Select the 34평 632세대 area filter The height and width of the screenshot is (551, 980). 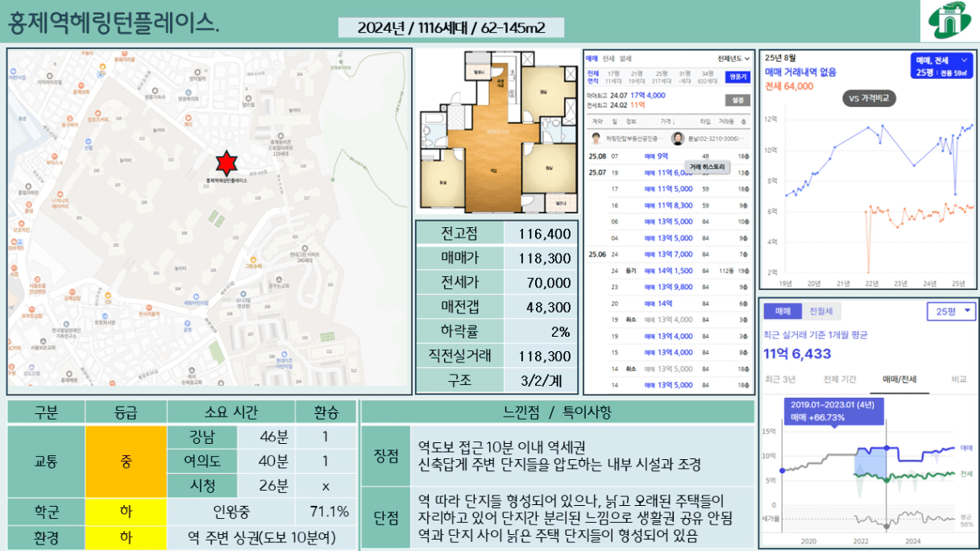pyautogui.click(x=709, y=77)
